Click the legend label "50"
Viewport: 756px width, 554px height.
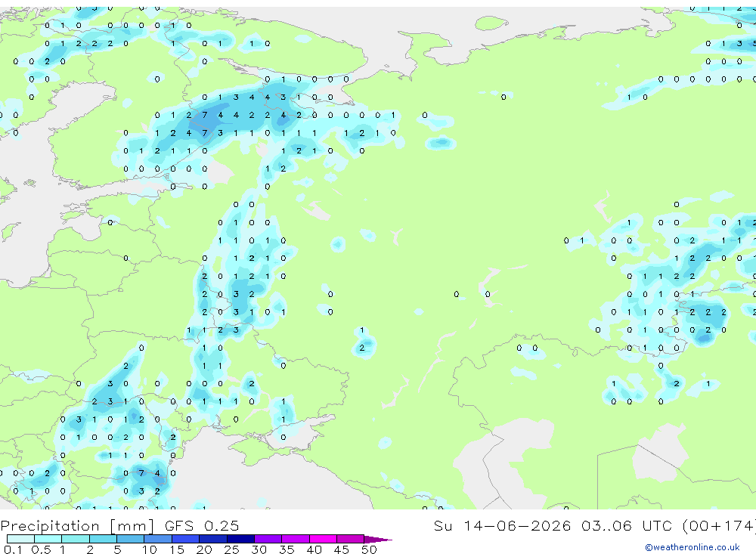(x=369, y=549)
